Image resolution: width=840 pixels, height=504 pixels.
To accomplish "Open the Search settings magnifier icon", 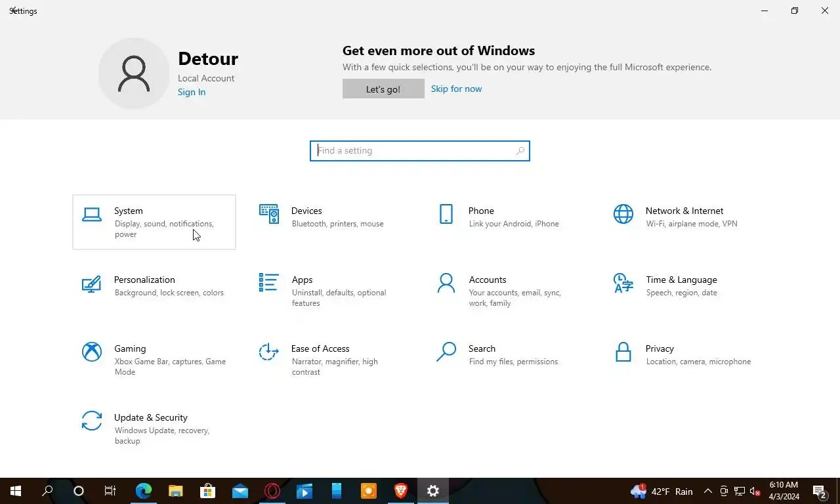I will (446, 352).
